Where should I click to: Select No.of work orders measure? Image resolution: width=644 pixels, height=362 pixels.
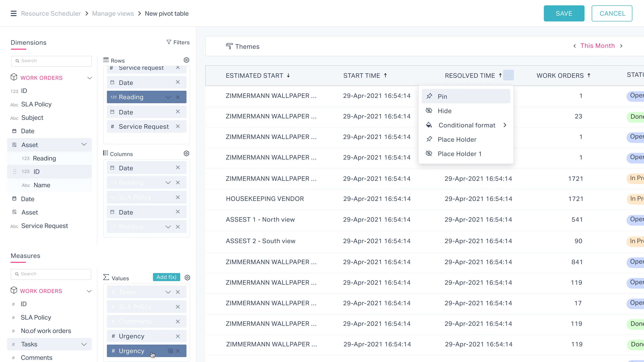pyautogui.click(x=46, y=331)
